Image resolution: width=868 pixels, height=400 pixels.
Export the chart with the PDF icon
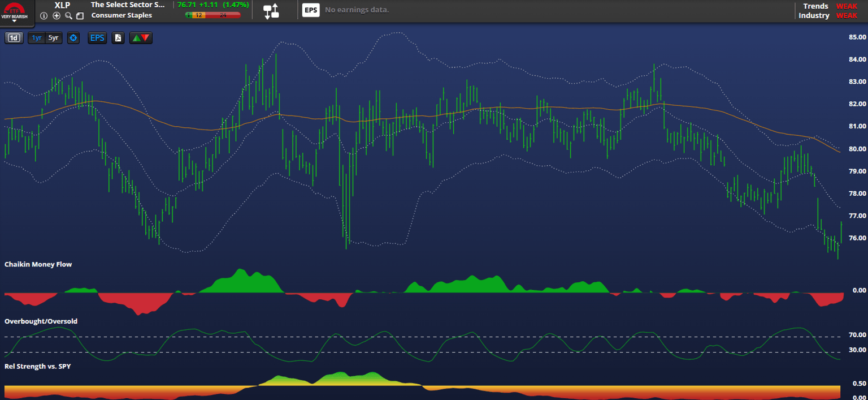pyautogui.click(x=118, y=38)
